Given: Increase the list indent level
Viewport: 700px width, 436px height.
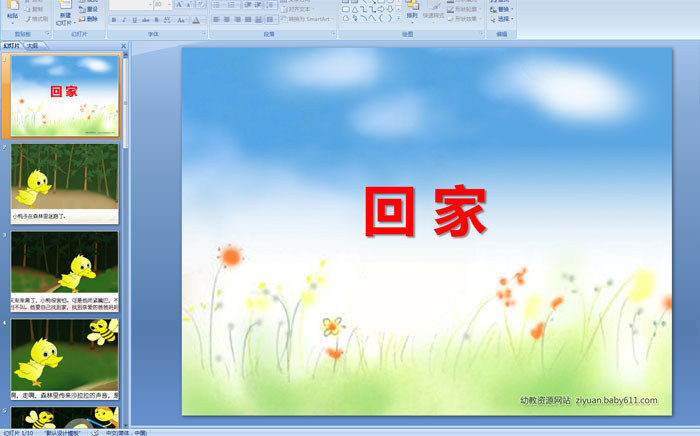Looking at the screenshot, I should (x=258, y=5).
